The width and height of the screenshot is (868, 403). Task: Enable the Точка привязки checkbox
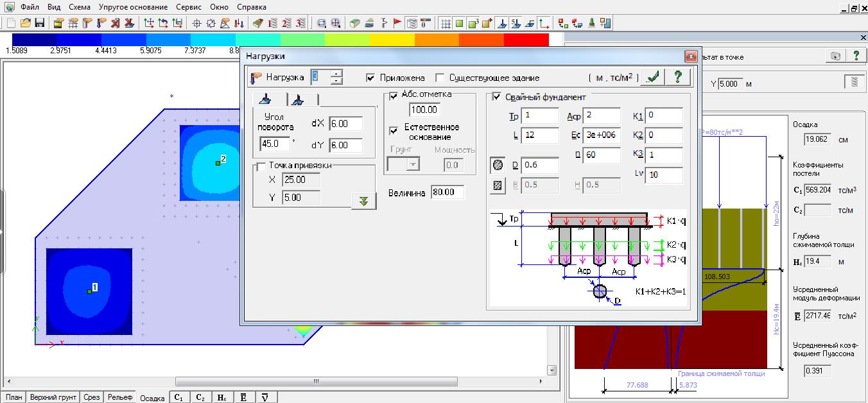pyautogui.click(x=261, y=166)
